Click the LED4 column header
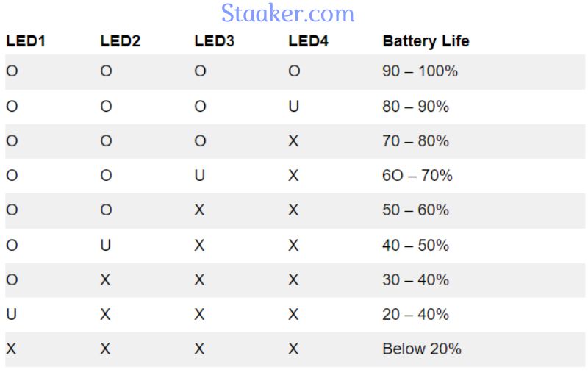The image size is (588, 392). click(308, 41)
